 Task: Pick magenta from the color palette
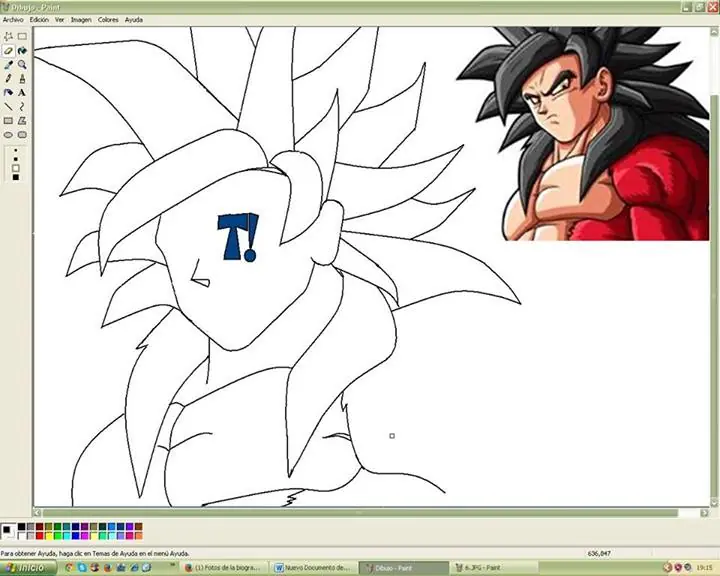coord(84,536)
